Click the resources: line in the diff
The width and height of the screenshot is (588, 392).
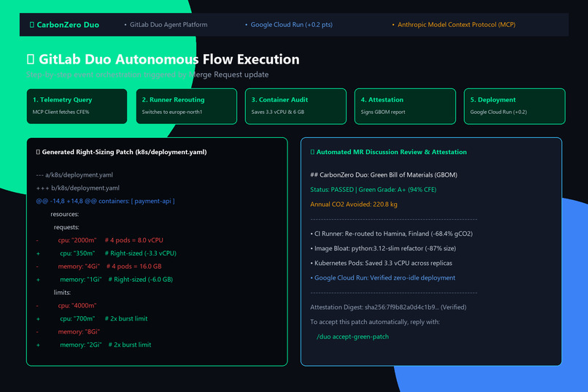[64, 214]
